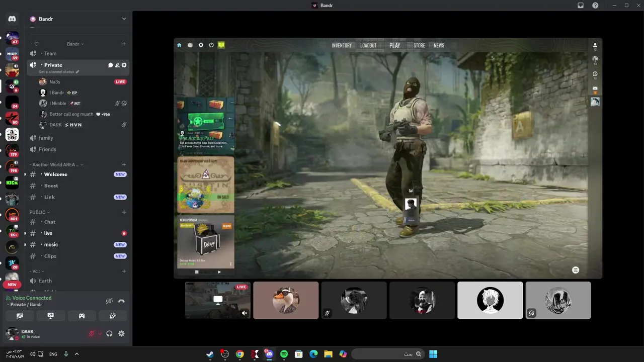This screenshot has width=644, height=362.
Task: Join the Team voice channel
Action: coord(78,53)
